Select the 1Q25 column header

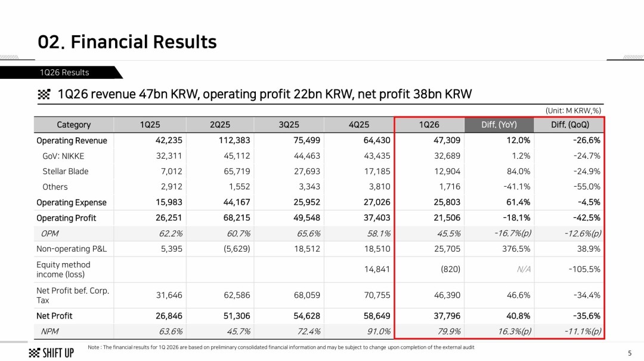[x=150, y=125]
